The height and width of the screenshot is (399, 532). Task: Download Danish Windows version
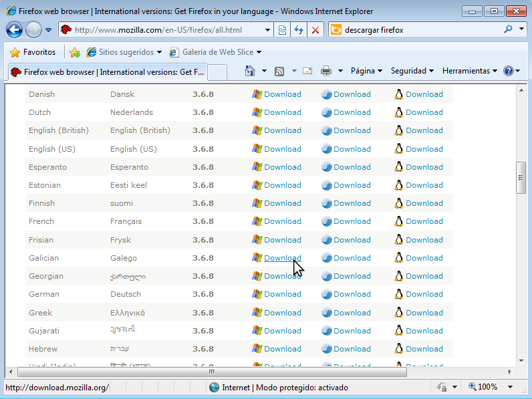pyautogui.click(x=283, y=94)
